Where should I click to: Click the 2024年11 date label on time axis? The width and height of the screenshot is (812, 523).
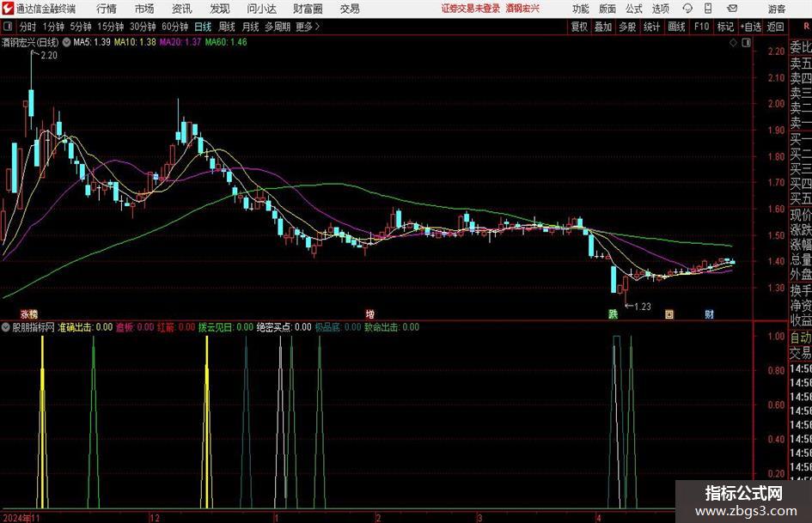[21, 518]
